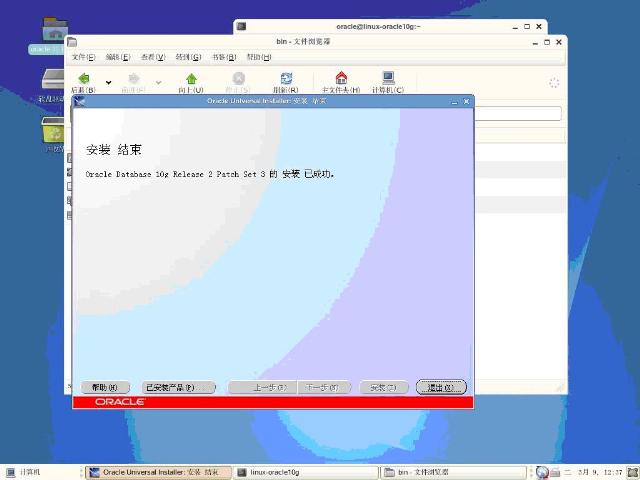This screenshot has width=640, height=480.
Task: Open the View menu in file browser
Action: (x=153, y=57)
